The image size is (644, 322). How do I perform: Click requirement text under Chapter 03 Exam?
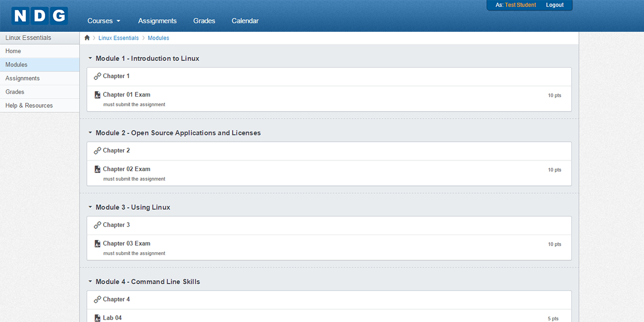[134, 253]
